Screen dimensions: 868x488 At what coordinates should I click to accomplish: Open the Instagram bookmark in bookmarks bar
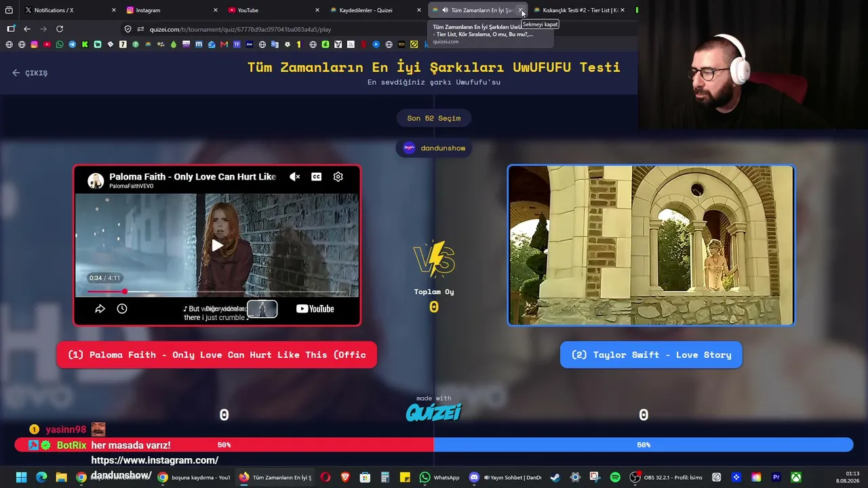point(34,45)
